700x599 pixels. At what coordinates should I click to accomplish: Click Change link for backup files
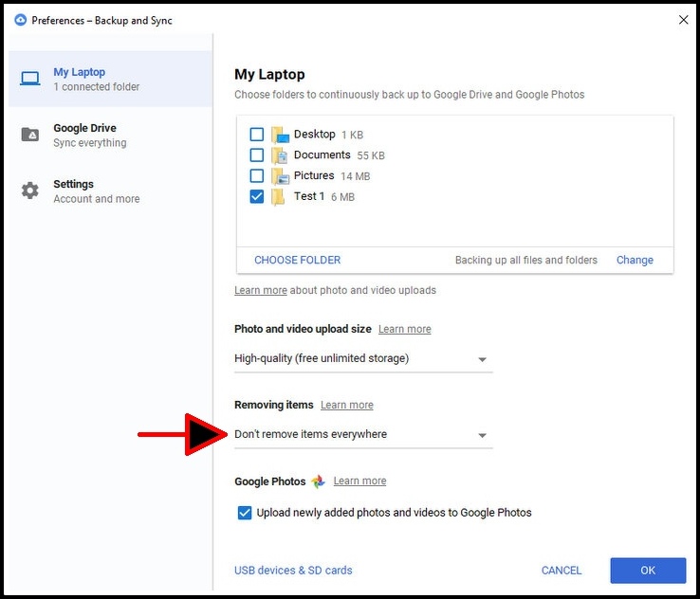point(635,260)
